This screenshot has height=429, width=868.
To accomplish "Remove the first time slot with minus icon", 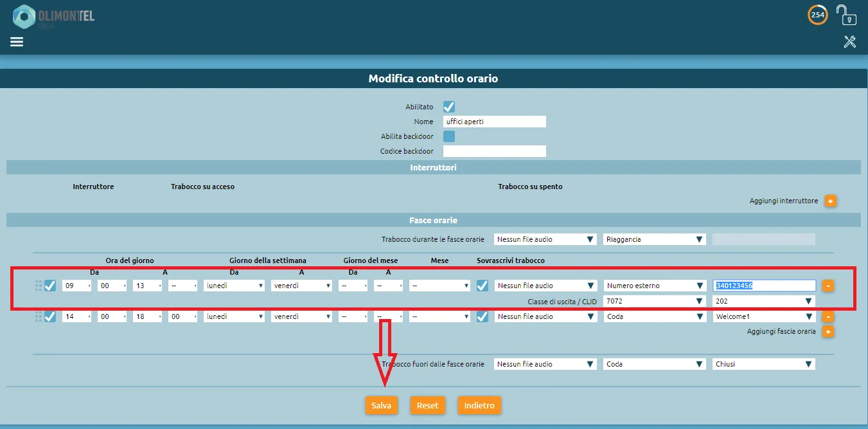I will pyautogui.click(x=828, y=286).
